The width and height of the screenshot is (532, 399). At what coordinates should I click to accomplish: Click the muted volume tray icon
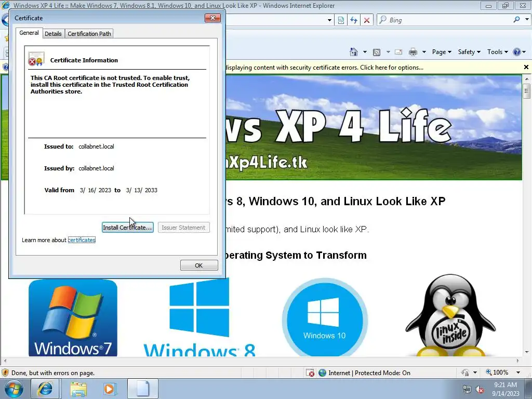(x=480, y=390)
